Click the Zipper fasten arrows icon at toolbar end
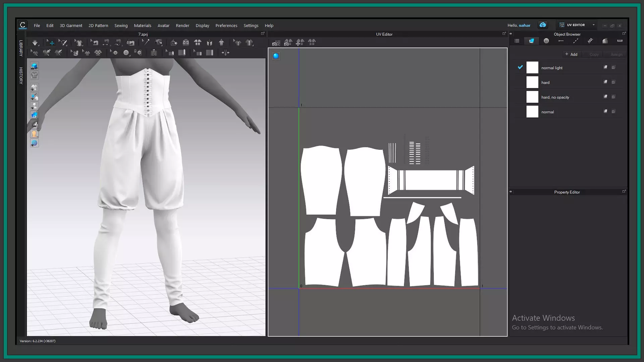Viewport: 644px width, 362px height. click(225, 53)
